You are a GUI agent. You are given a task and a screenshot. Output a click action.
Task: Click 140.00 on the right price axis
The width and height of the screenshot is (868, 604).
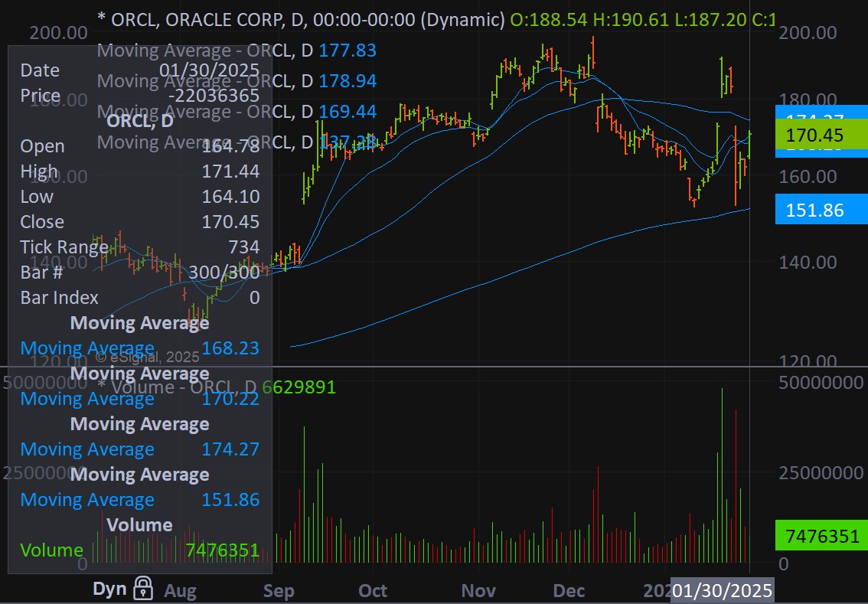pos(808,262)
